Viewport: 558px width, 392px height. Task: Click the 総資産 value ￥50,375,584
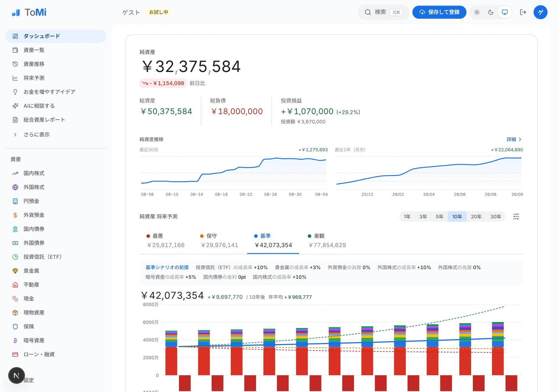[x=166, y=112]
